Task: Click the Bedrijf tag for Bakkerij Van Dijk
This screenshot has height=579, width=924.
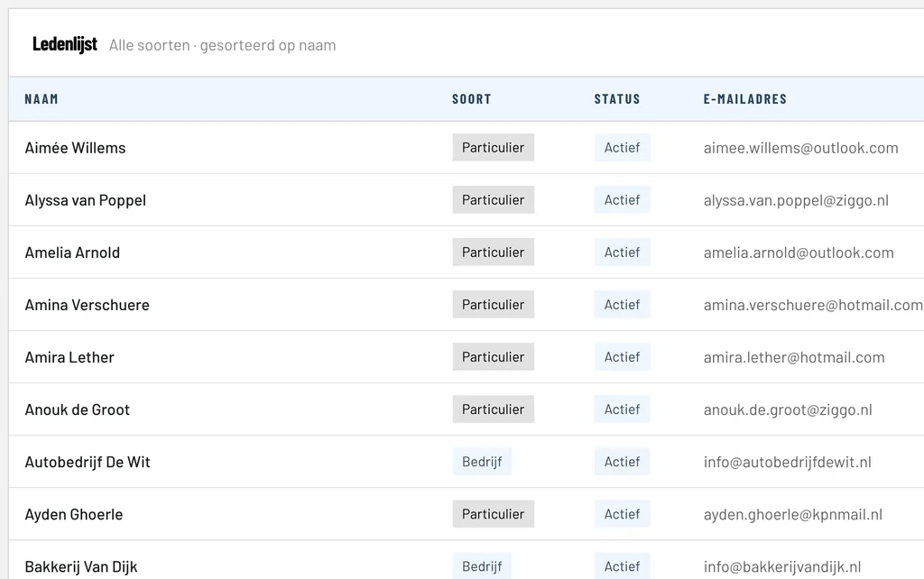Action: pyautogui.click(x=482, y=566)
